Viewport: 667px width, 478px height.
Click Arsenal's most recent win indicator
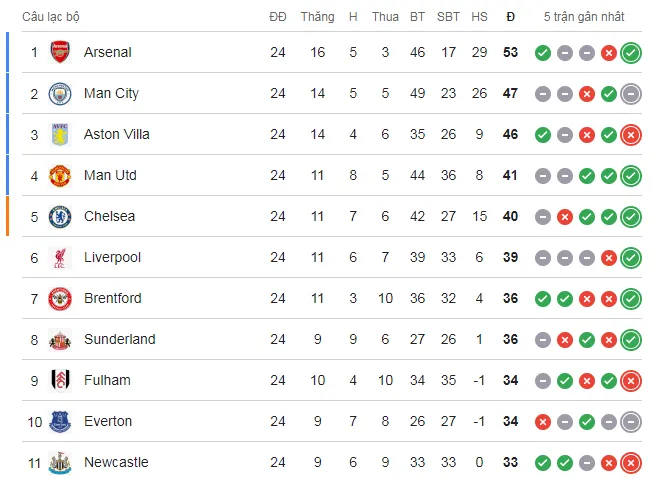[x=630, y=52]
